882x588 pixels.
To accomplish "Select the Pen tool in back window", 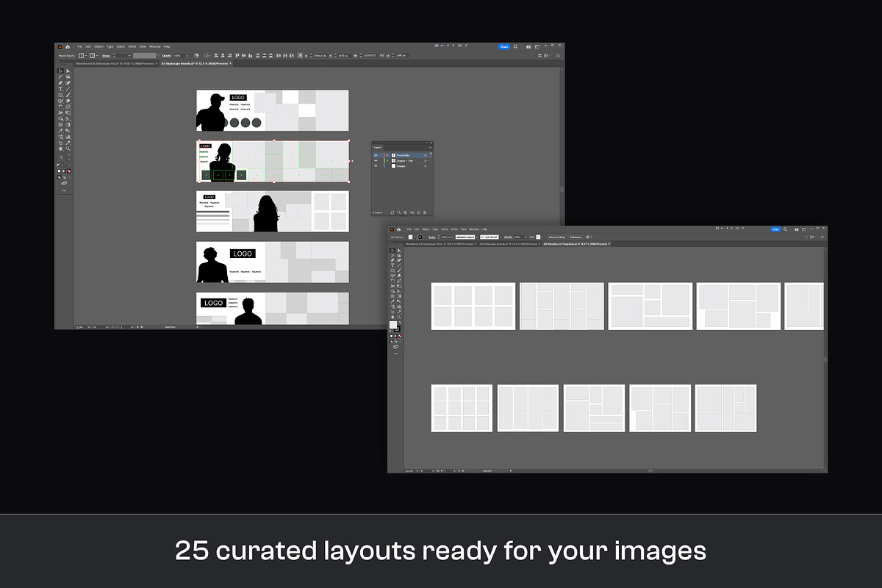I will point(60,83).
